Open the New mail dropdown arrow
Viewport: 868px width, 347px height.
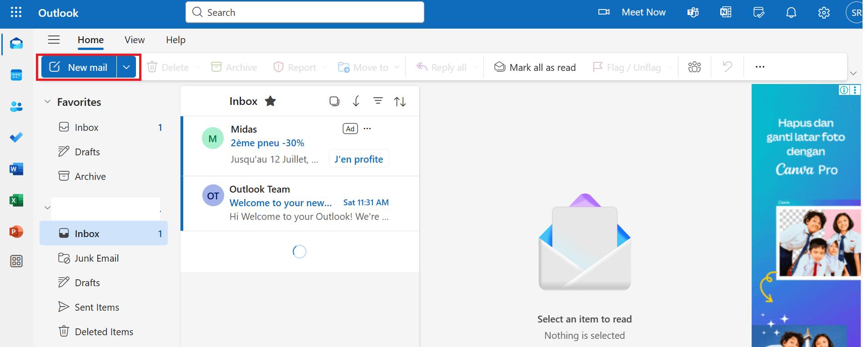126,67
